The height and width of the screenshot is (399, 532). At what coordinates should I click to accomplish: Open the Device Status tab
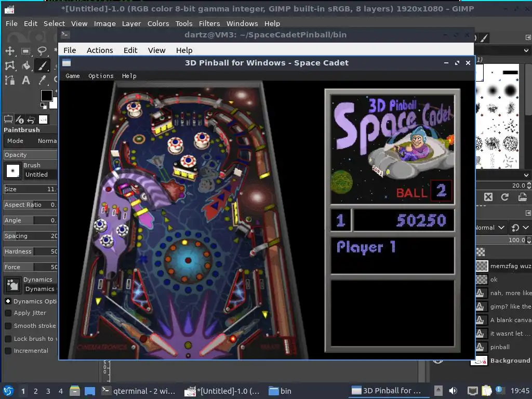[20, 120]
